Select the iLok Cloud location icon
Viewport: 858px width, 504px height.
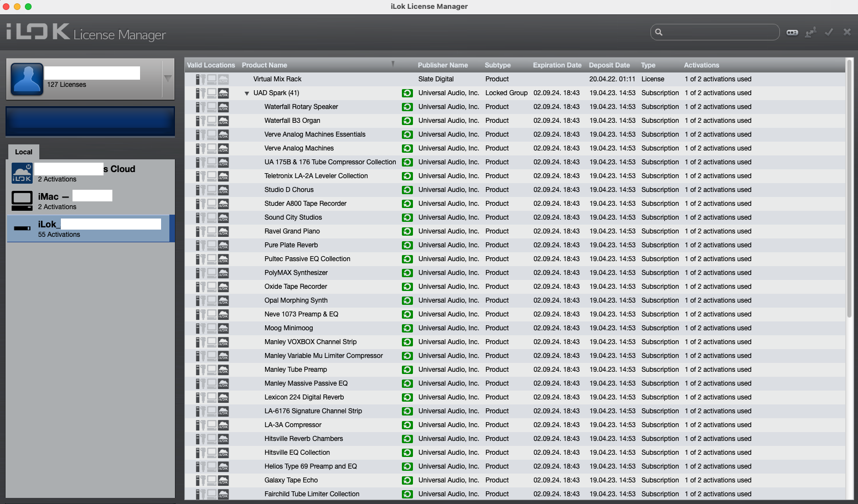click(x=22, y=173)
